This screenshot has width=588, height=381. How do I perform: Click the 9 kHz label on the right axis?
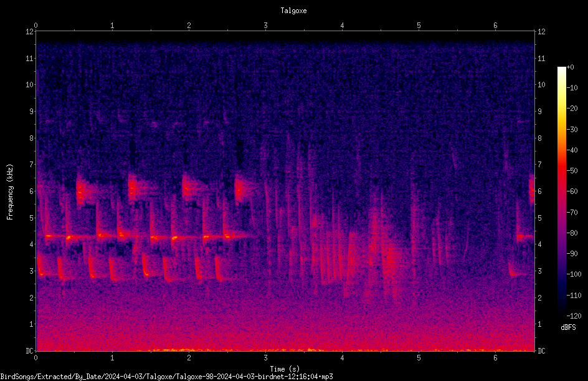pyautogui.click(x=539, y=112)
